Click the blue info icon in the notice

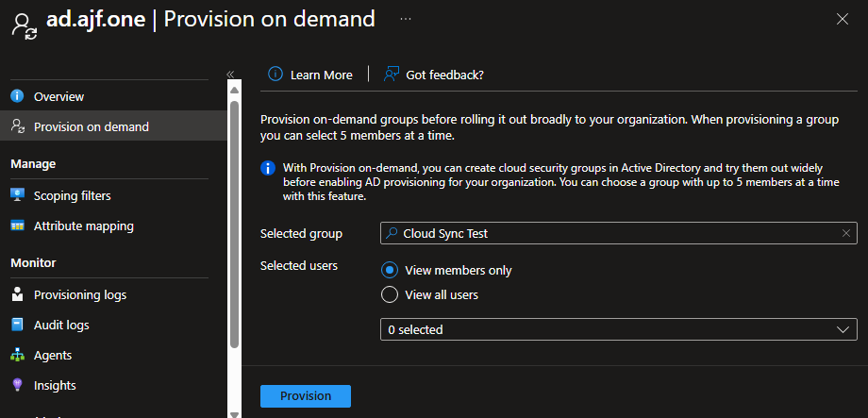268,168
